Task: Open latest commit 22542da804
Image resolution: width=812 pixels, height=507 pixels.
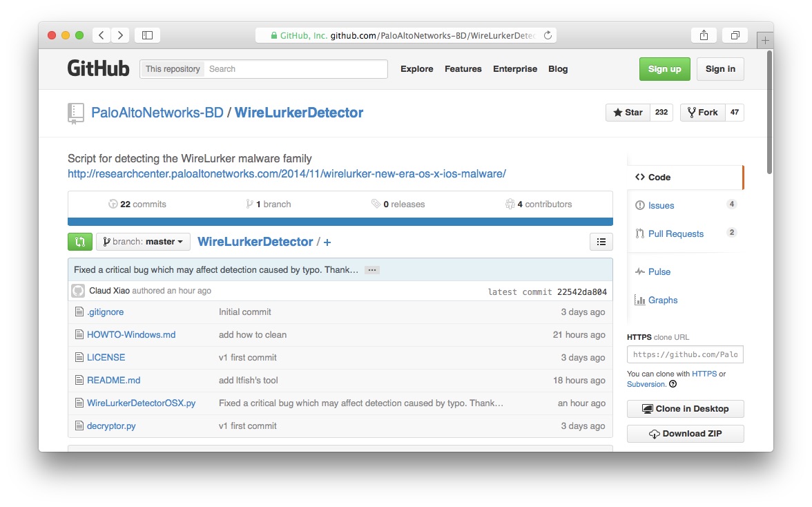Action: (x=582, y=291)
